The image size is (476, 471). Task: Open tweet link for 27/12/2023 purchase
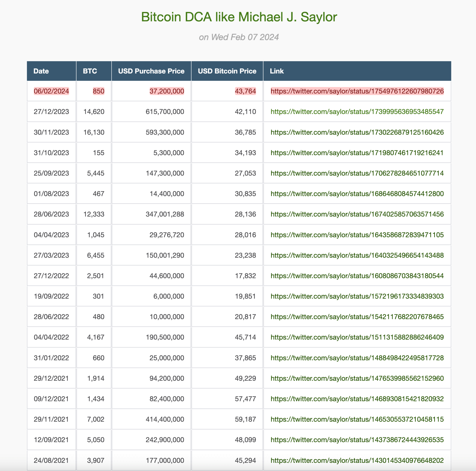[357, 112]
